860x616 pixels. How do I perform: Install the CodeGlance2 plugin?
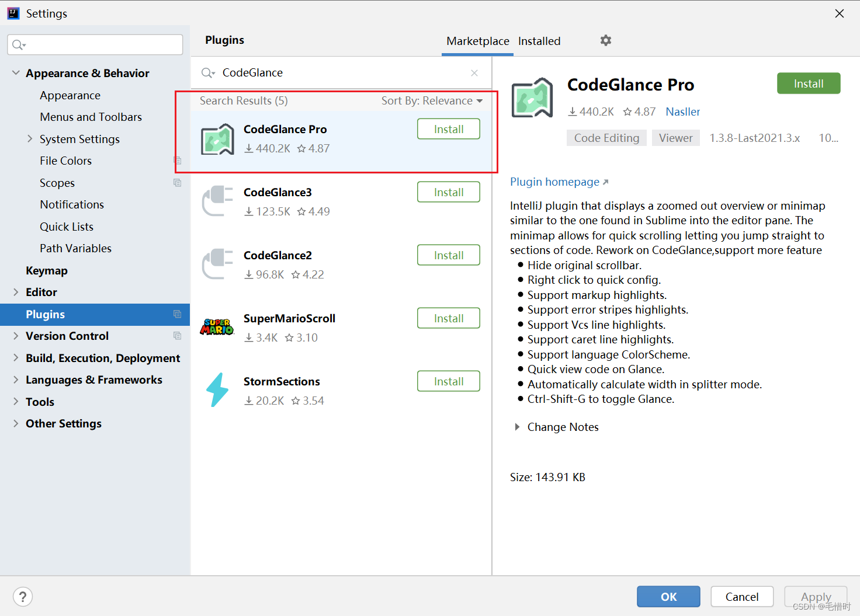(449, 255)
